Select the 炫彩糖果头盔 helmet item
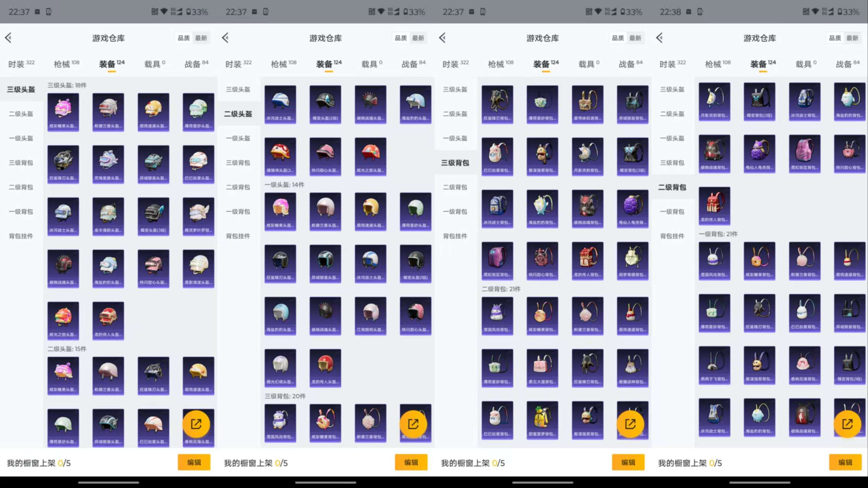This screenshot has width=868, height=488. [x=63, y=112]
